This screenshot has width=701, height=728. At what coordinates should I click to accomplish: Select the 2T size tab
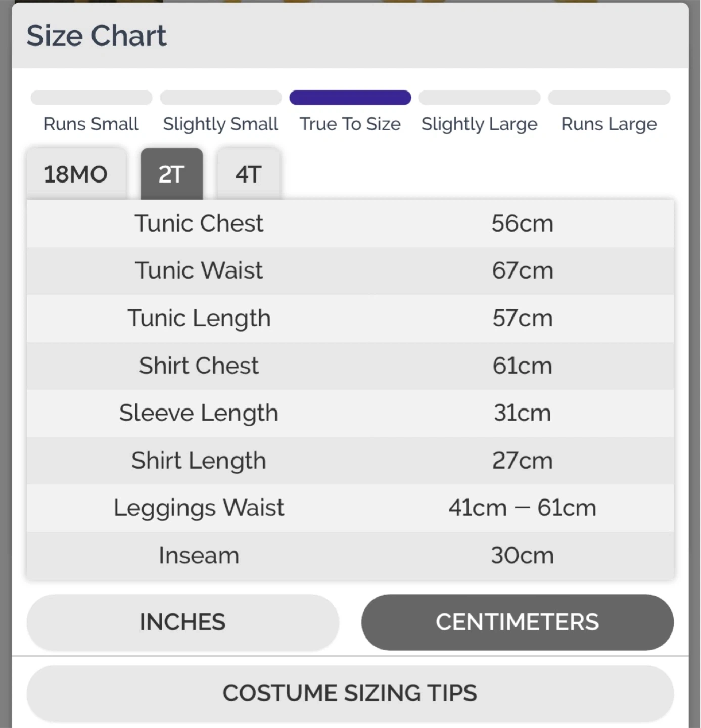pyautogui.click(x=171, y=174)
